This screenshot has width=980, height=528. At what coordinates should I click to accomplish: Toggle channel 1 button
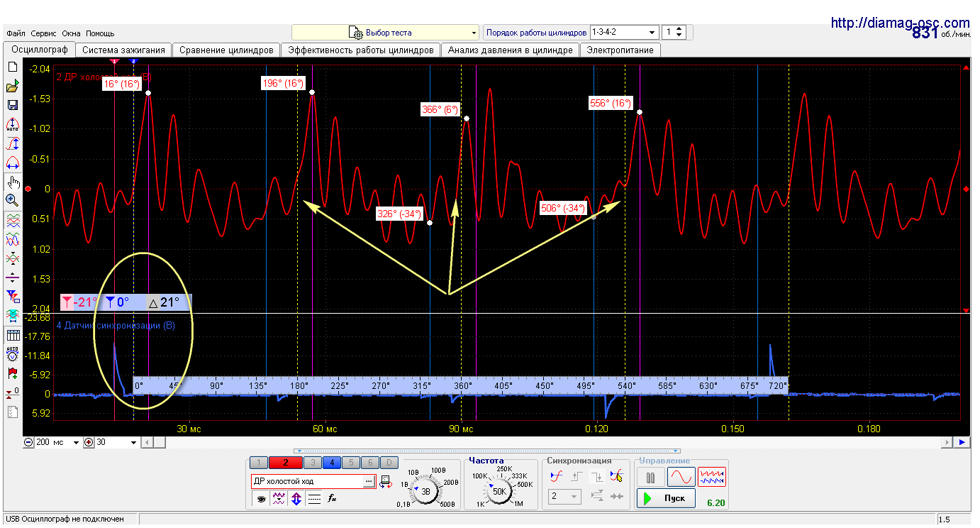[x=260, y=463]
